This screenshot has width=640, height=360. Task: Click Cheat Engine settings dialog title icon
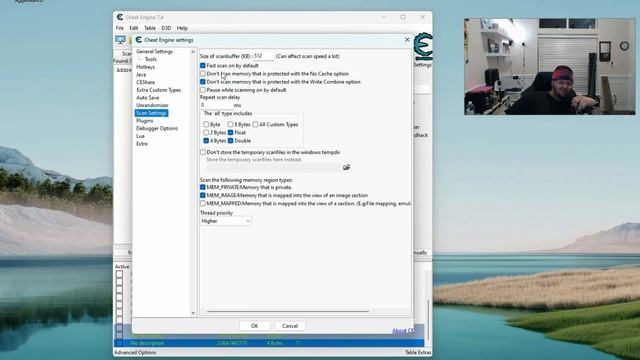tap(139, 40)
